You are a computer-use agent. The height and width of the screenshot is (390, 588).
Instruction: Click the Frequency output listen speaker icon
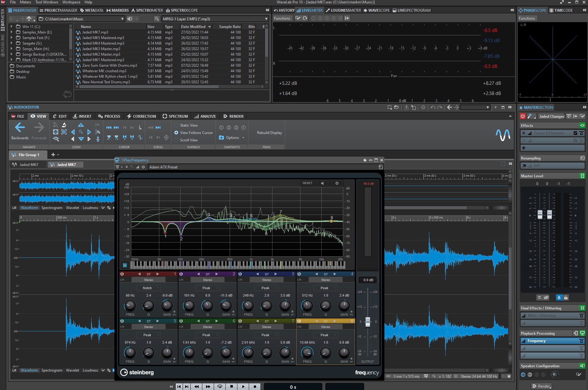point(322,183)
